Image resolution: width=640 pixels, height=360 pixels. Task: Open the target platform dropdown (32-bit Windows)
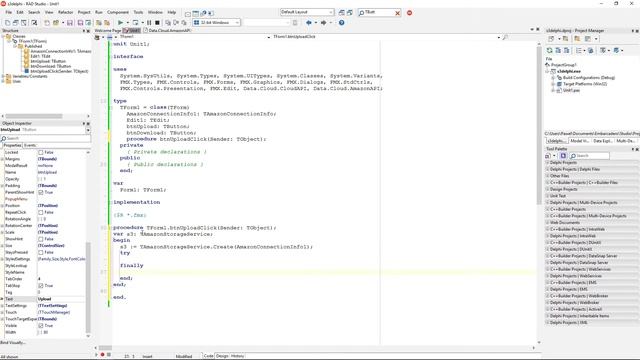click(237, 23)
